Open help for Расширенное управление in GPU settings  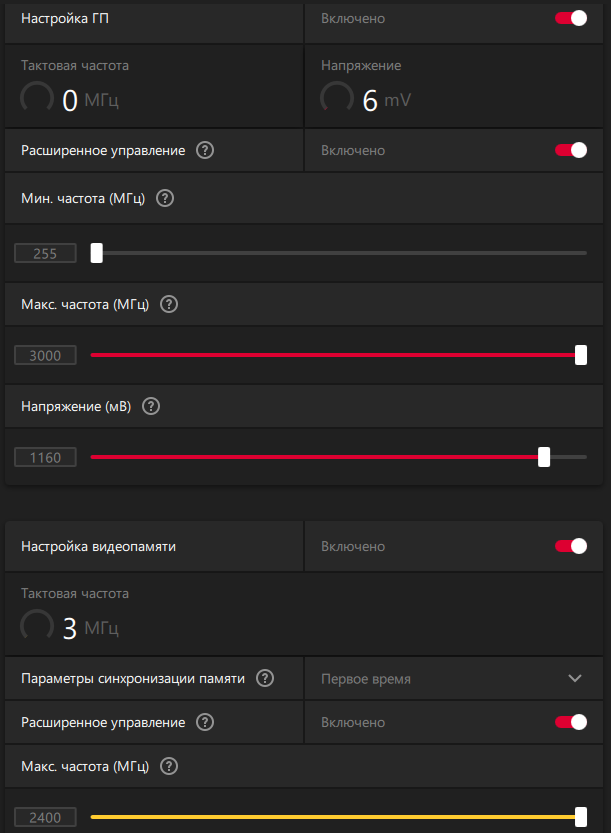pyautogui.click(x=204, y=150)
